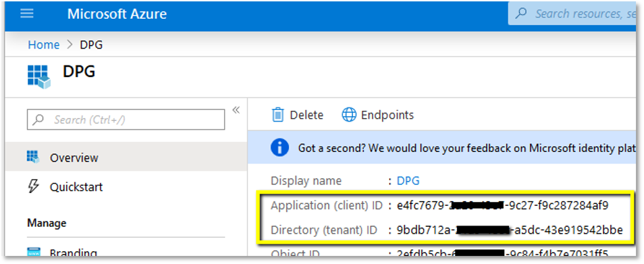Click the Microsoft Azure title
Viewport: 644px width, 264px height.
[117, 14]
